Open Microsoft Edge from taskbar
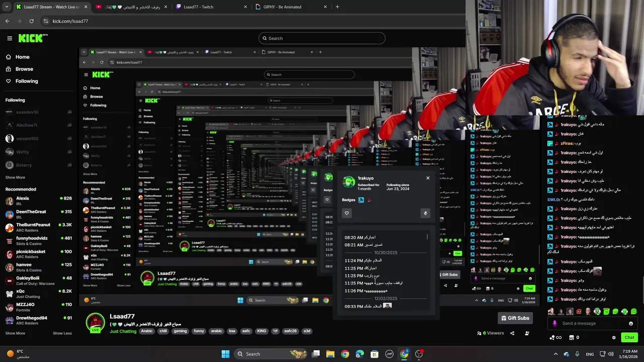This screenshot has width=644, height=362. click(x=360, y=354)
